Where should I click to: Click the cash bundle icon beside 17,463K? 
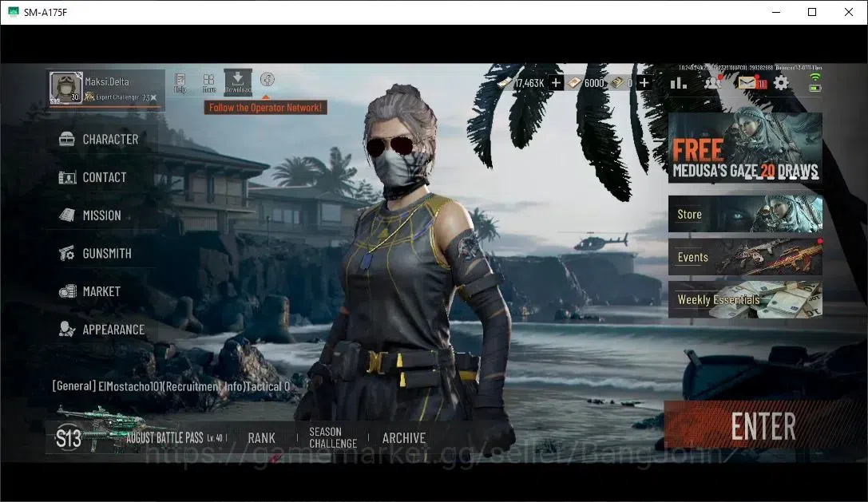click(x=505, y=83)
